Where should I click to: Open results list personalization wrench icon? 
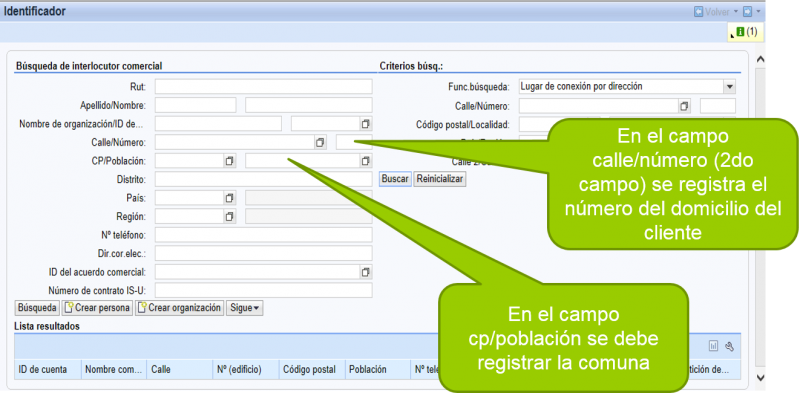729,347
